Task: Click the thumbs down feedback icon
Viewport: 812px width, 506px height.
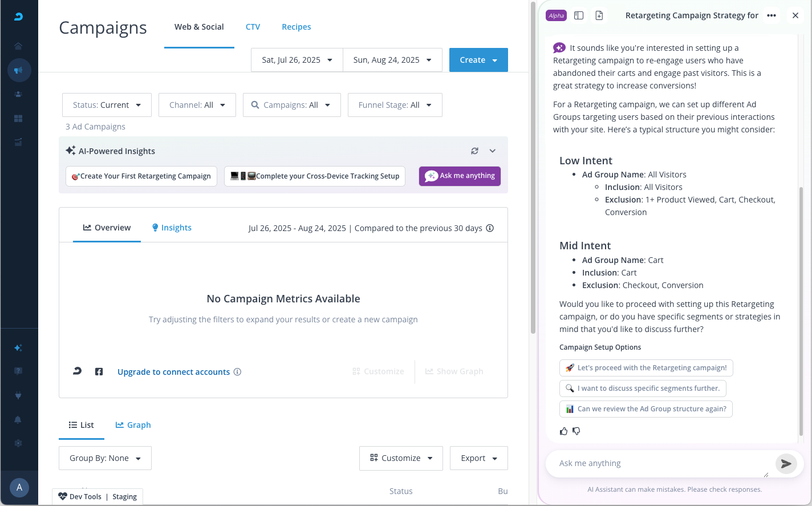Action: [576, 431]
